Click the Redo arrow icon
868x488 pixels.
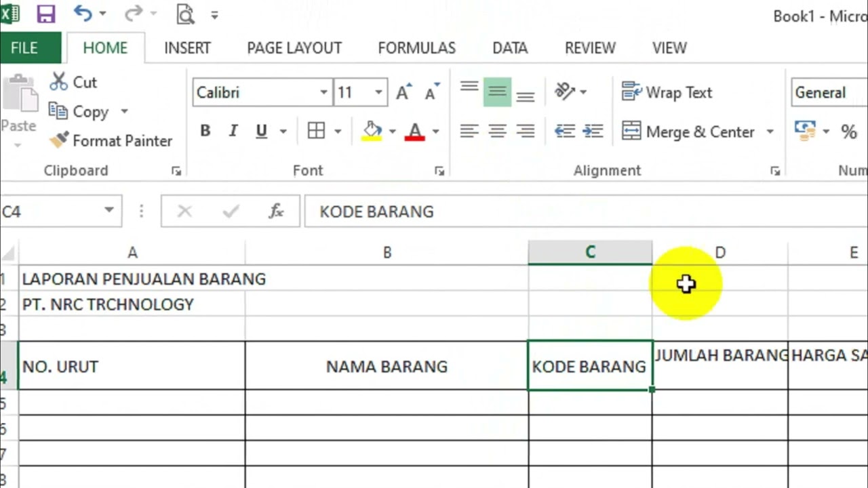tap(134, 13)
